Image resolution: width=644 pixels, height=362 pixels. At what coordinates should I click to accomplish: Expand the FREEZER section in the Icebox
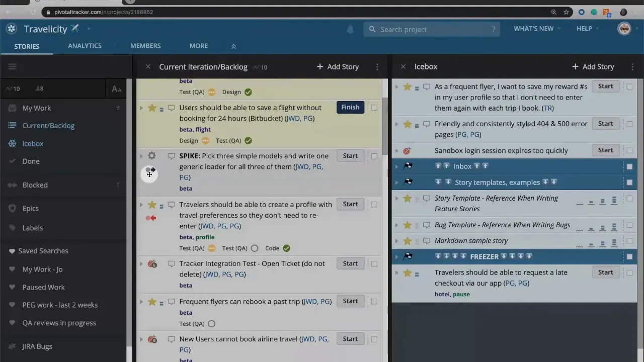396,256
